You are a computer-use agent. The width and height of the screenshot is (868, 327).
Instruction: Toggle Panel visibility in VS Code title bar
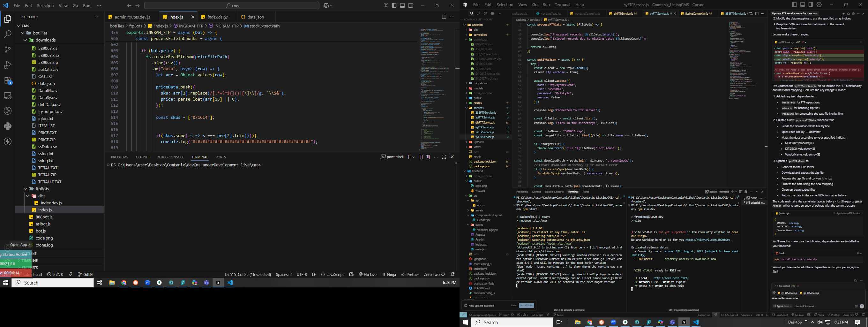tap(402, 5)
